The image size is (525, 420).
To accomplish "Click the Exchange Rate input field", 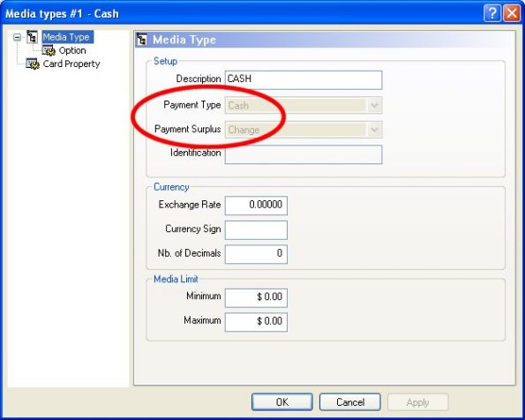I will [x=256, y=206].
